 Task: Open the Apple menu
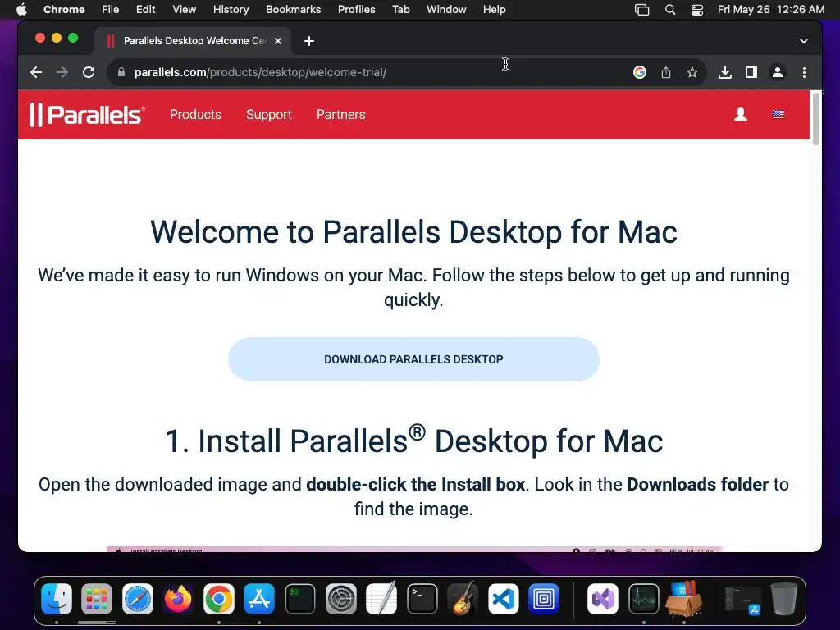[21, 9]
